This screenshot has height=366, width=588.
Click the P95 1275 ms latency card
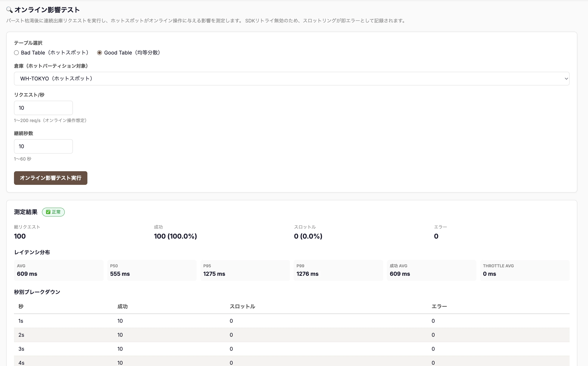tap(245, 270)
